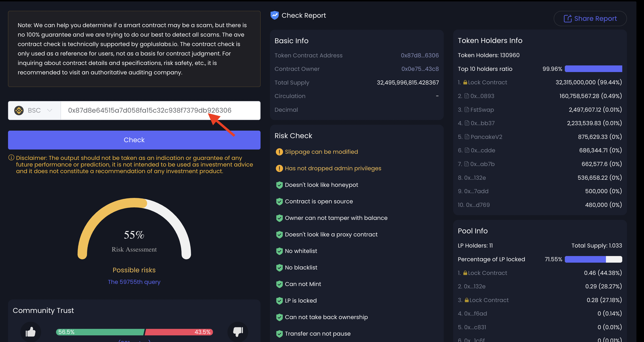Click disclaimer info circle icon
The height and width of the screenshot is (342, 644).
(11, 158)
